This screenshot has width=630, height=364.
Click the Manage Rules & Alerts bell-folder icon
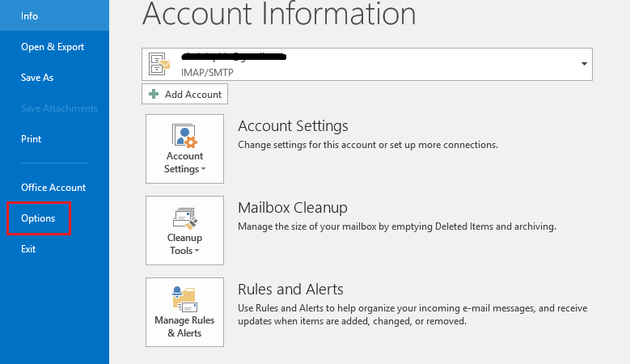click(184, 299)
